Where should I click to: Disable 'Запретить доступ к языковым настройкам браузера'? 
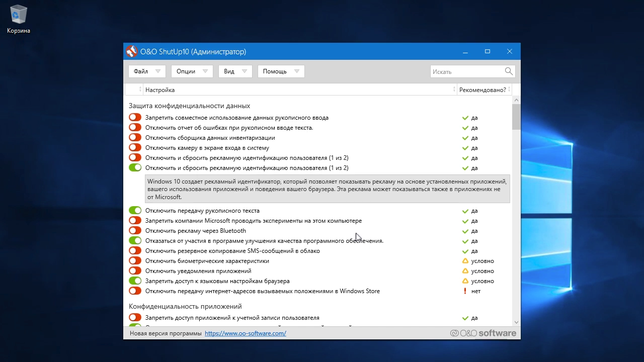click(x=135, y=281)
